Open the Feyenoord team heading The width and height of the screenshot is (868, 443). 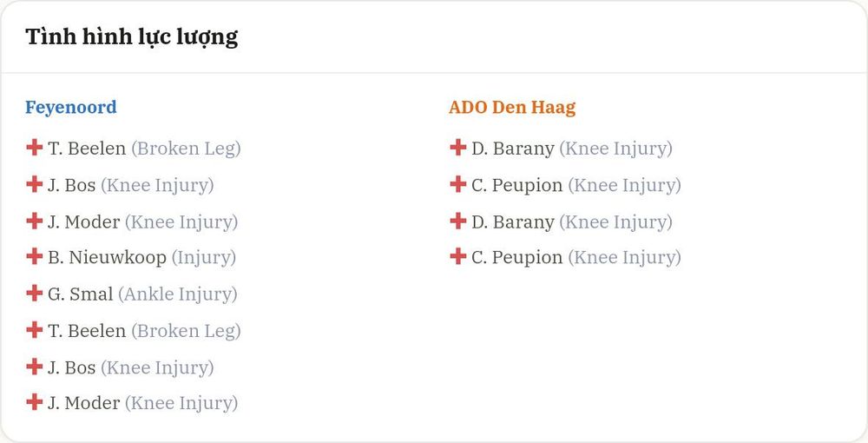[71, 107]
